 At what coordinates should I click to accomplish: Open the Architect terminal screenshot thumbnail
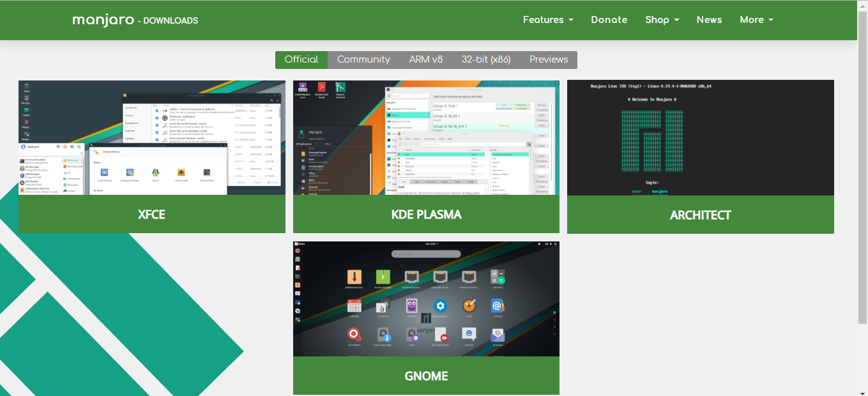701,138
